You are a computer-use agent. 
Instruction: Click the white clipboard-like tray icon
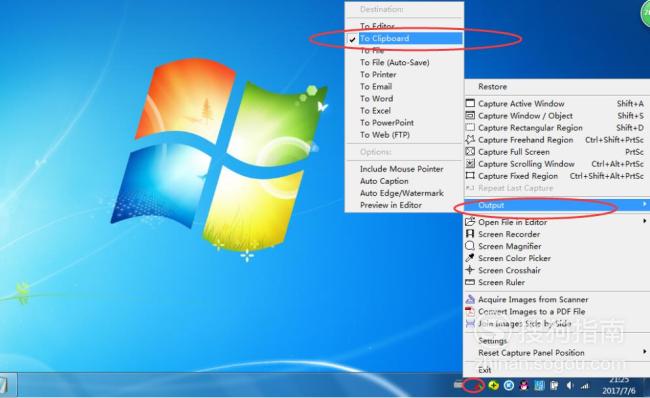[554, 386]
